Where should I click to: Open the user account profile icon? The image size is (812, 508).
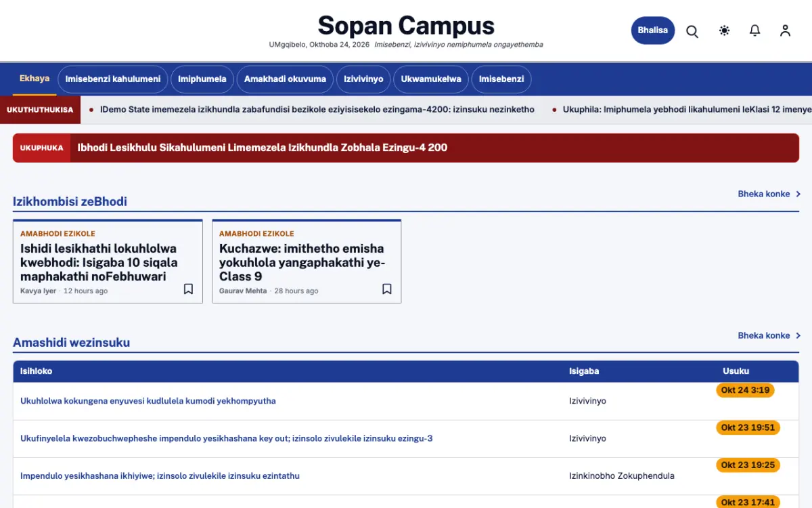click(785, 30)
